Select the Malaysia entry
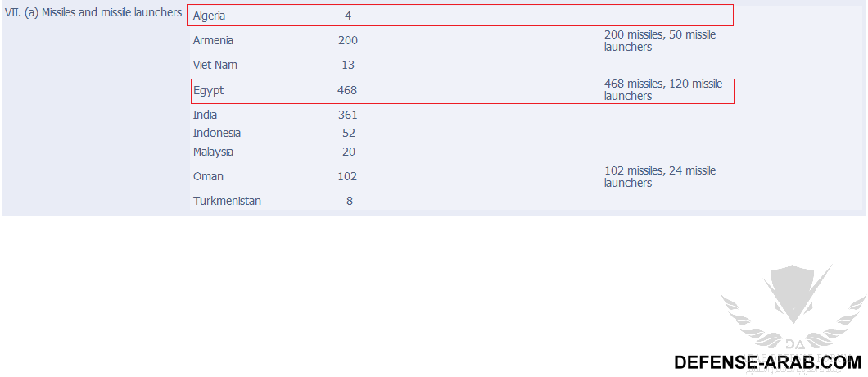 [x=213, y=152]
